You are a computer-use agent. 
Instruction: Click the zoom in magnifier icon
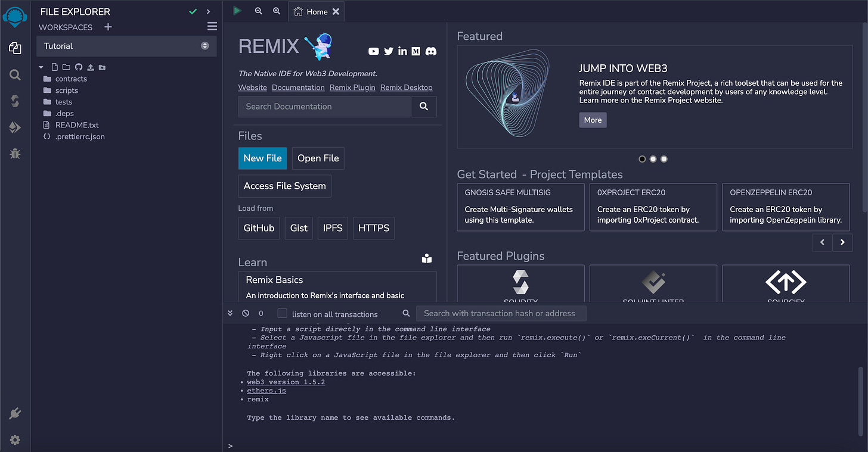point(277,11)
